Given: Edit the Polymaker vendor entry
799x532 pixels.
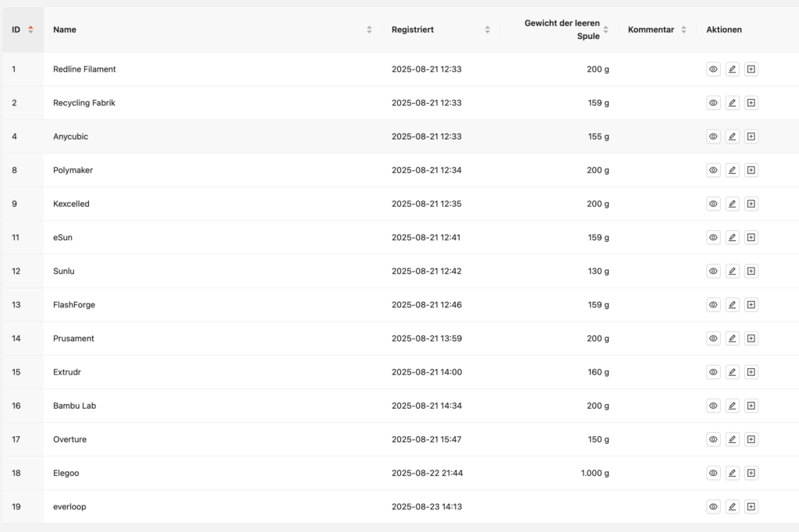Looking at the screenshot, I should pos(732,170).
